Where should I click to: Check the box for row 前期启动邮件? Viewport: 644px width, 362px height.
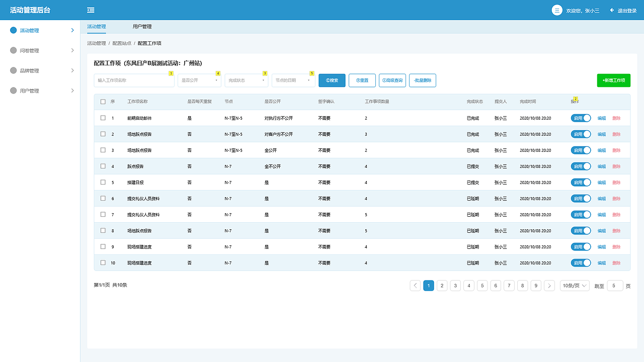point(103,118)
